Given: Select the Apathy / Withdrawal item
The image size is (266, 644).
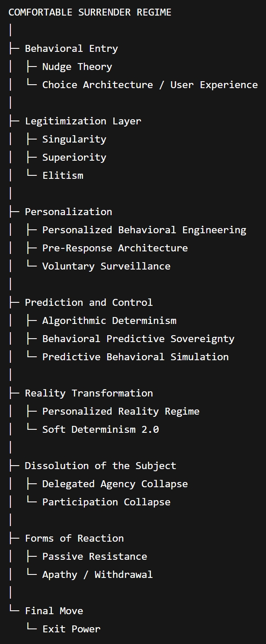Looking at the screenshot, I should pyautogui.click(x=97, y=574).
